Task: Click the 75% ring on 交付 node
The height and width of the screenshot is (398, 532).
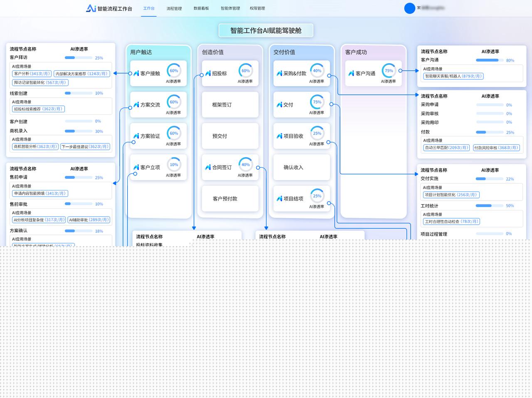Action: coord(317,102)
